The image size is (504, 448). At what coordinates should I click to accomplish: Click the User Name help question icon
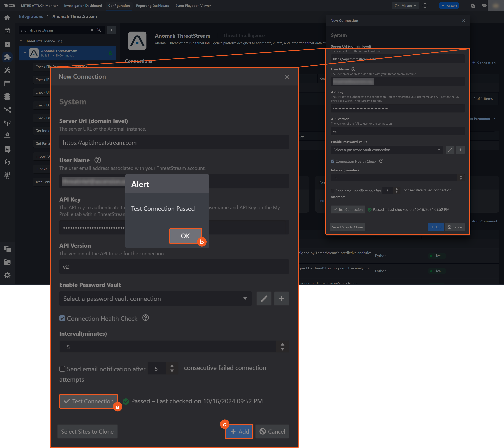coord(98,160)
